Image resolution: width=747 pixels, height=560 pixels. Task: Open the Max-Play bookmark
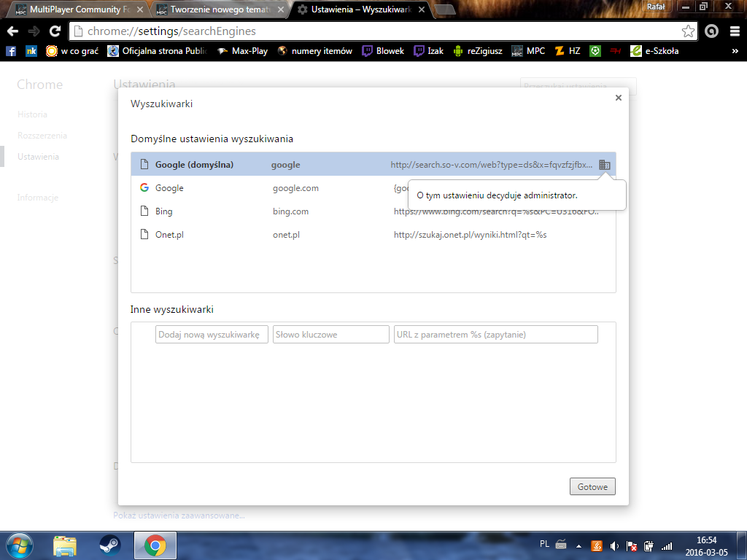242,51
